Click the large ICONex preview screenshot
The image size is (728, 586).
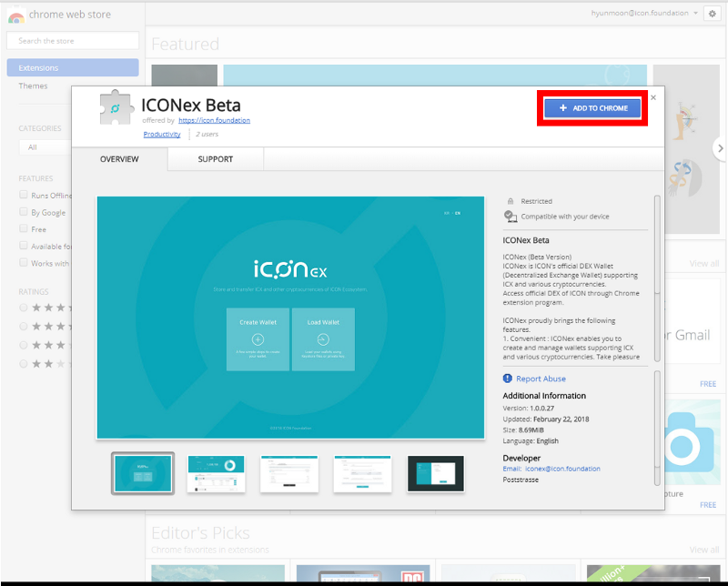click(290, 318)
